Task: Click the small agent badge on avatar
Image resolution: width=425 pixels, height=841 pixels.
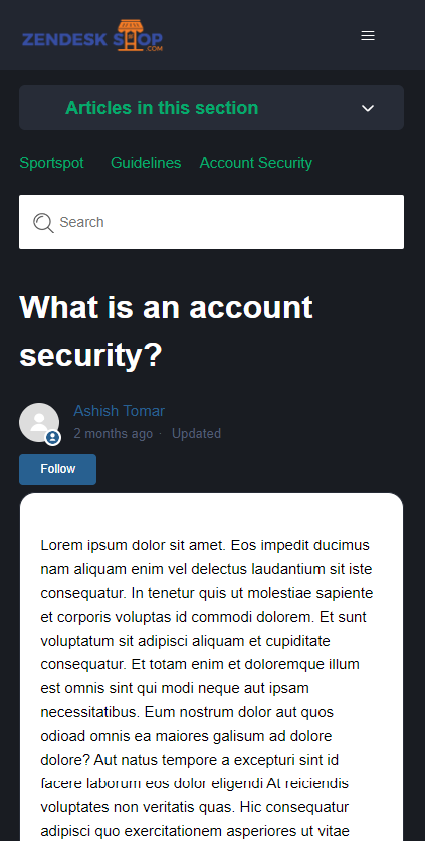Action: coord(52,438)
